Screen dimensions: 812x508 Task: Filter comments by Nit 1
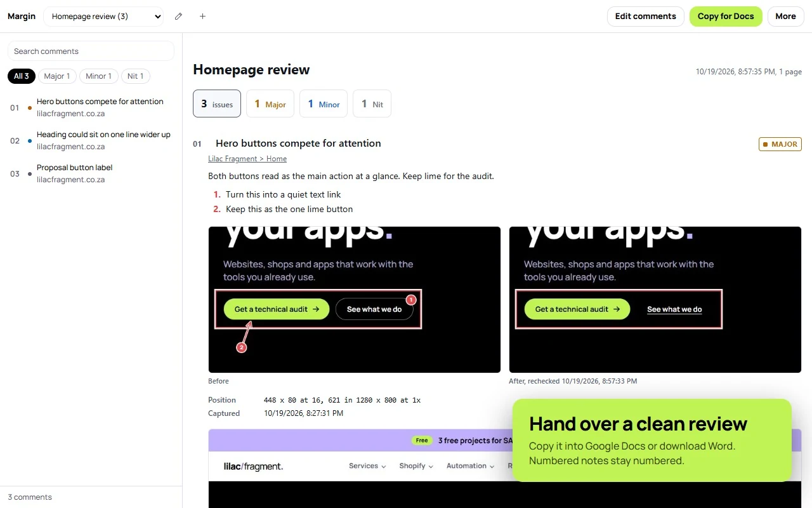135,76
